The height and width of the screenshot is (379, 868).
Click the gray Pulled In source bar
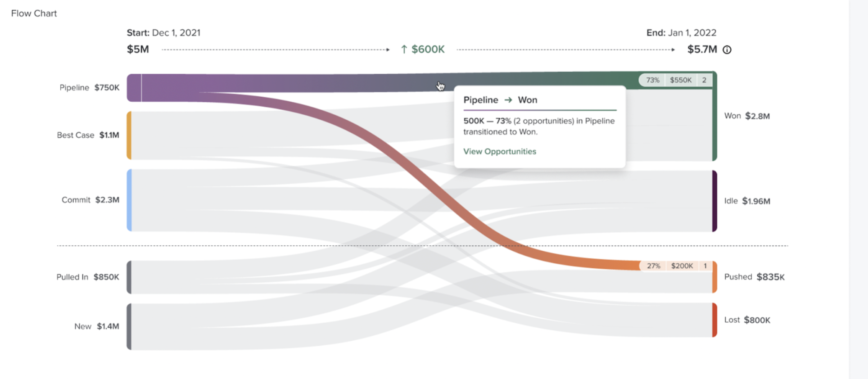point(129,277)
